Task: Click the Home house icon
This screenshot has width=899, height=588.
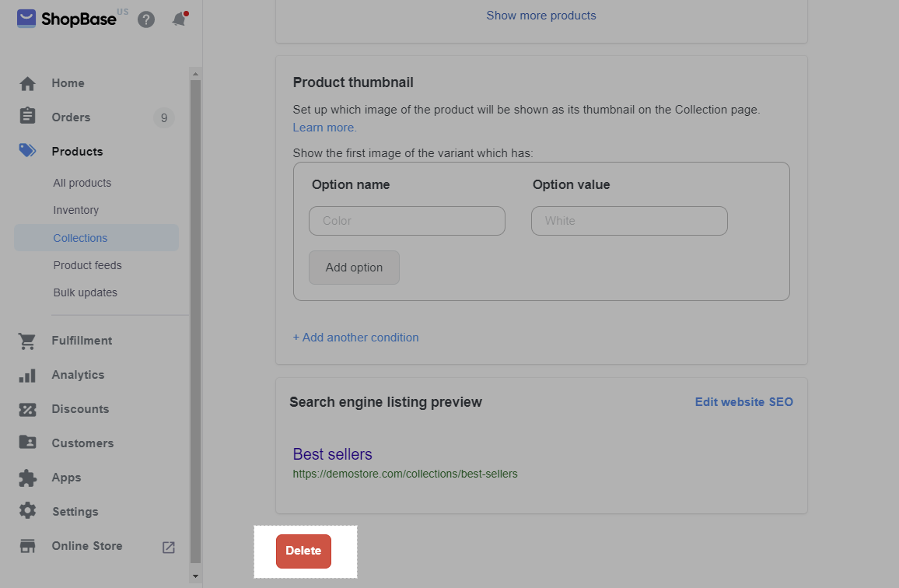Action: (x=27, y=83)
